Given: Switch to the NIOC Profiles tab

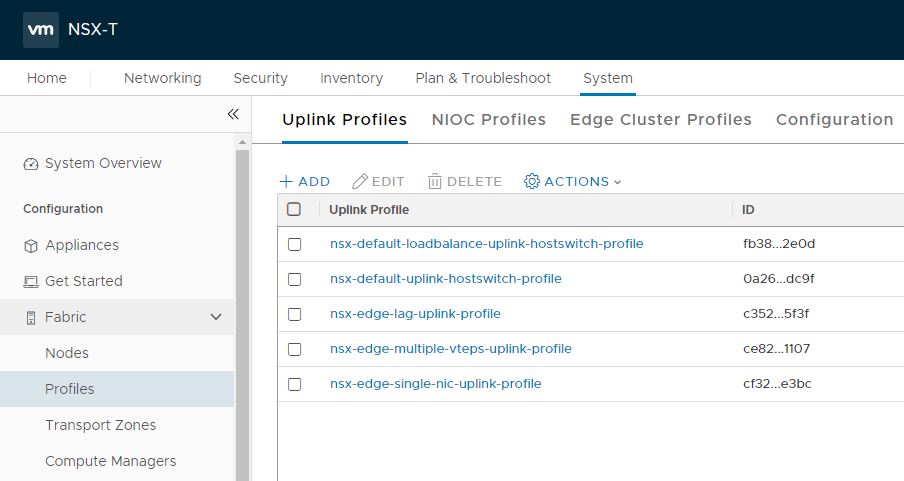Looking at the screenshot, I should [x=489, y=120].
